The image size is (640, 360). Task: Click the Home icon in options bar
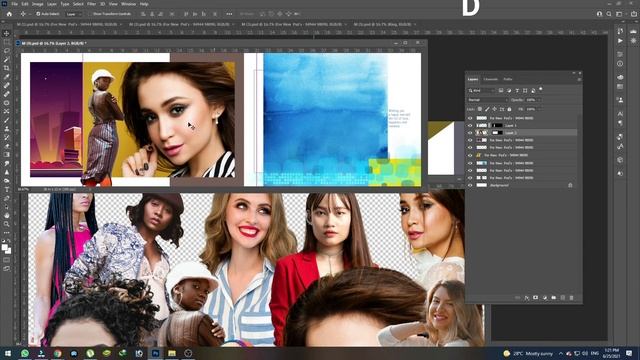tap(9, 13)
